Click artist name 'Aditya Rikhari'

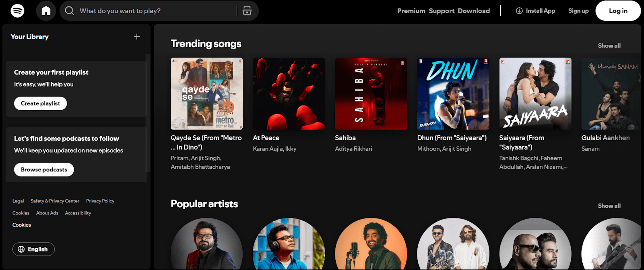(x=353, y=148)
